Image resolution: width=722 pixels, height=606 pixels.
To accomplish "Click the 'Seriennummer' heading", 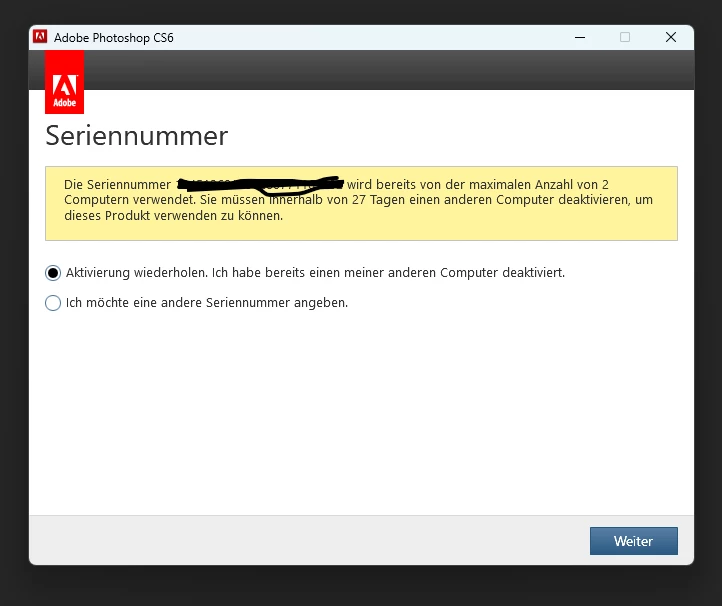I will pos(137,136).
